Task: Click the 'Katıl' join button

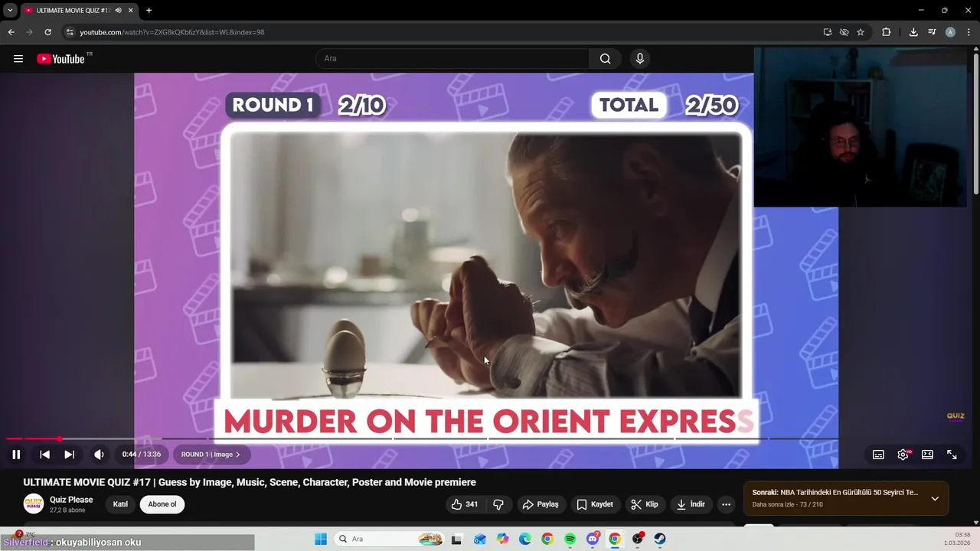Action: [120, 504]
